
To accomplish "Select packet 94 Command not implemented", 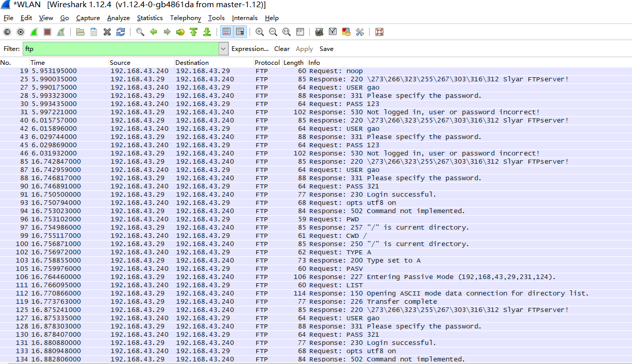I will pyautogui.click(x=316, y=211).
